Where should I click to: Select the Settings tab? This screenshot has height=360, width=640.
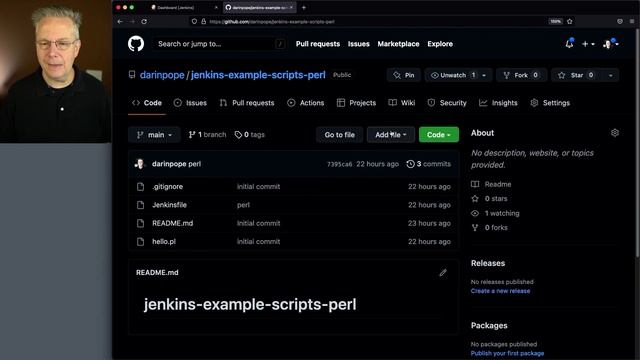coord(550,103)
